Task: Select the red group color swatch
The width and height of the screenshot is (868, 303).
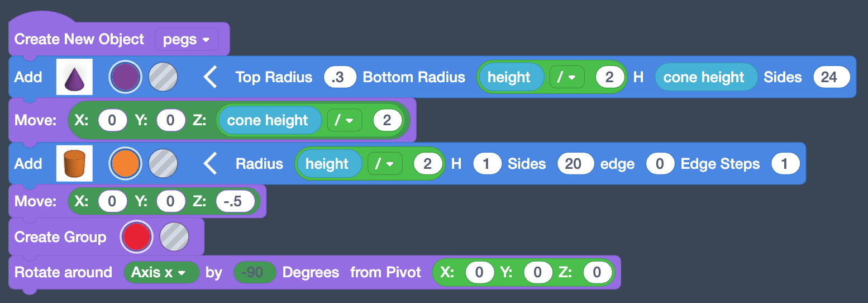Action: coord(136,237)
